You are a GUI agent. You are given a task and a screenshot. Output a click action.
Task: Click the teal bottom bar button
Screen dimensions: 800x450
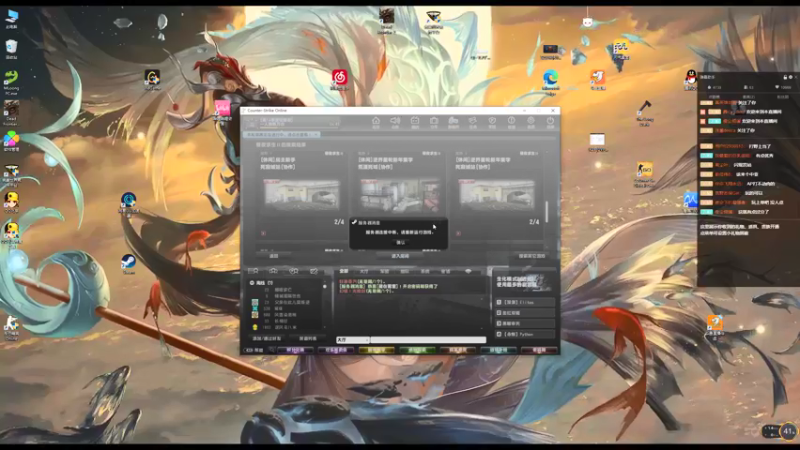(498, 351)
